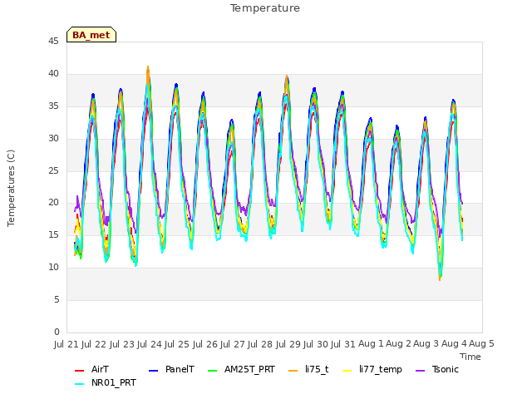
Task: Select the Tsonic legend entry
Action: click(x=437, y=369)
